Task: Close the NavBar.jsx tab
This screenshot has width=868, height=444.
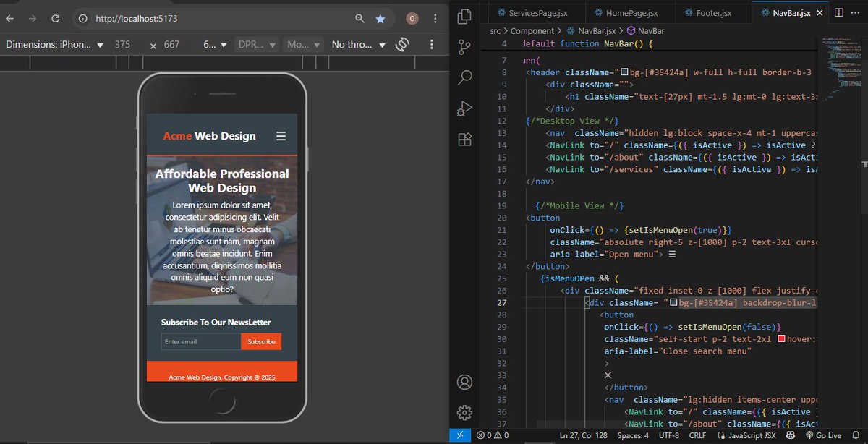Action: [819, 13]
